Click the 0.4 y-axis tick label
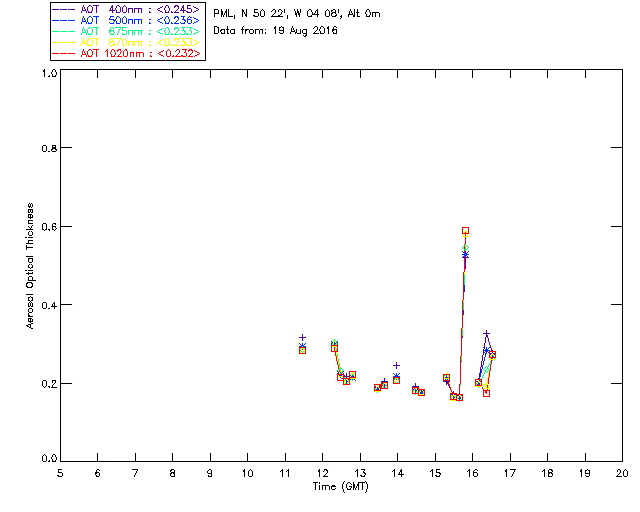 coord(49,305)
